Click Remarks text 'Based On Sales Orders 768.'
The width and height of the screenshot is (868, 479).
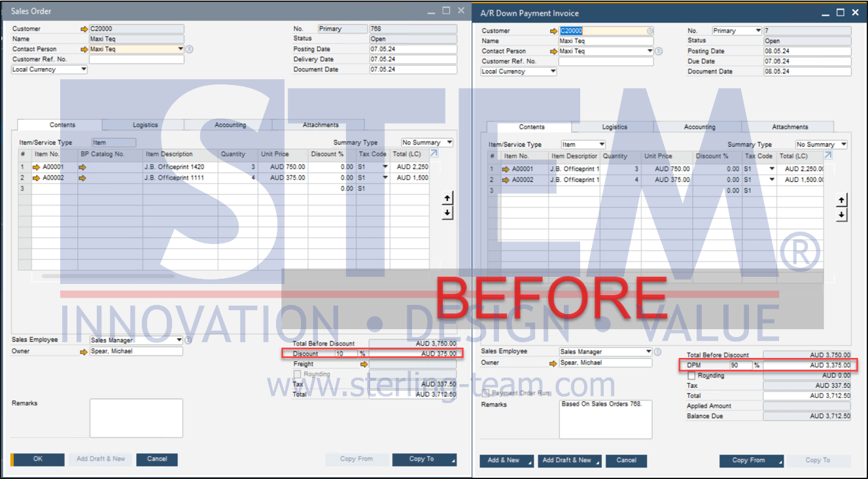point(602,404)
